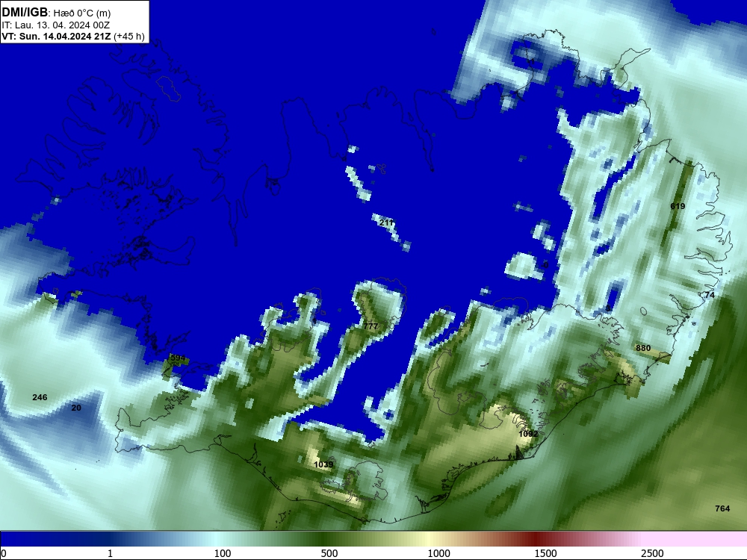
Task: Click the 1039 map value
Action: tap(323, 464)
